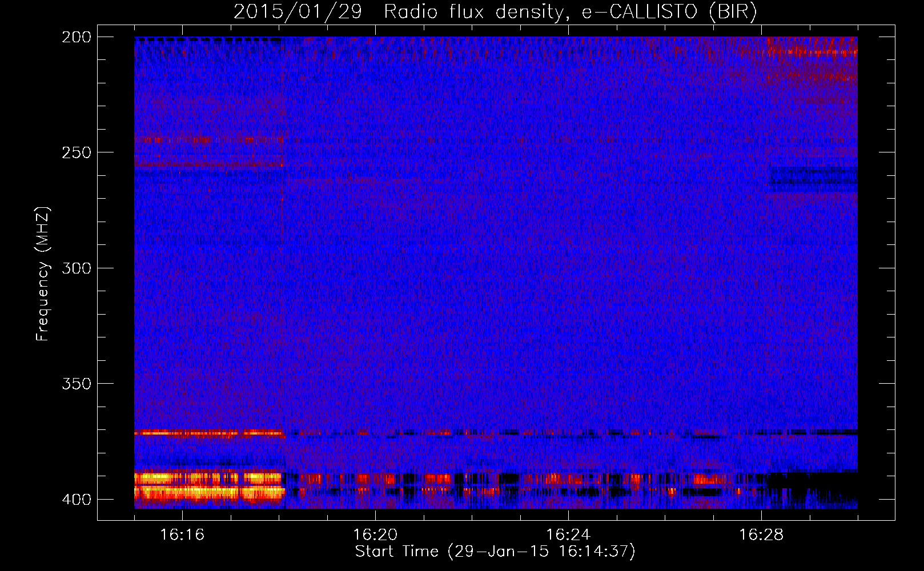Viewport: 924px width, 571px height.
Task: Select the 'Frequency (MHZ)' y-axis label
Action: (43, 274)
